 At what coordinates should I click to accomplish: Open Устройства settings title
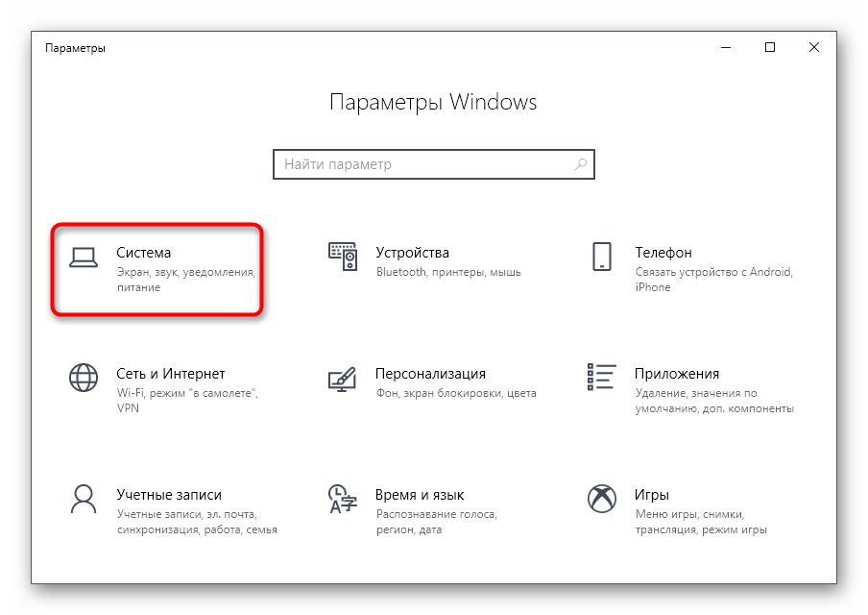[x=413, y=253]
